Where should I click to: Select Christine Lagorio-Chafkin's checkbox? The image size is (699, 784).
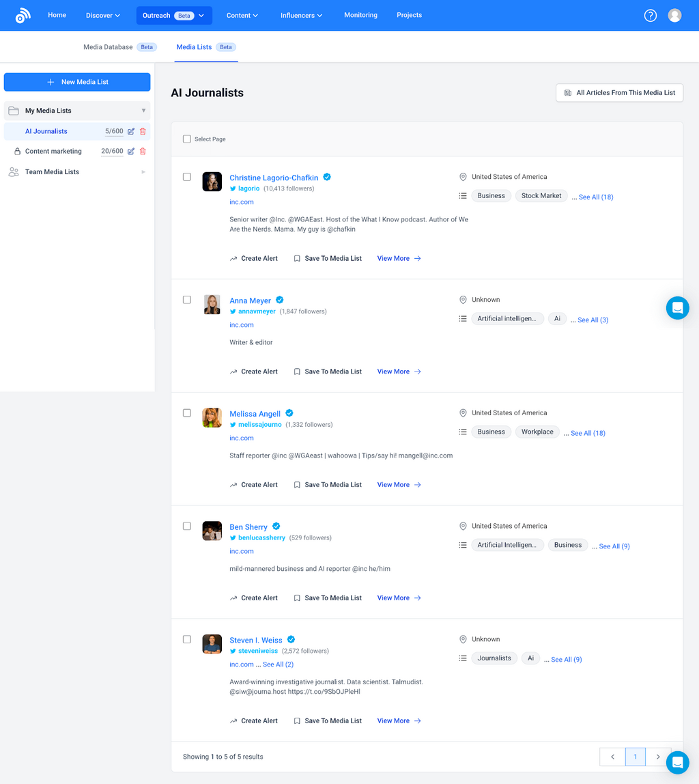tap(187, 177)
